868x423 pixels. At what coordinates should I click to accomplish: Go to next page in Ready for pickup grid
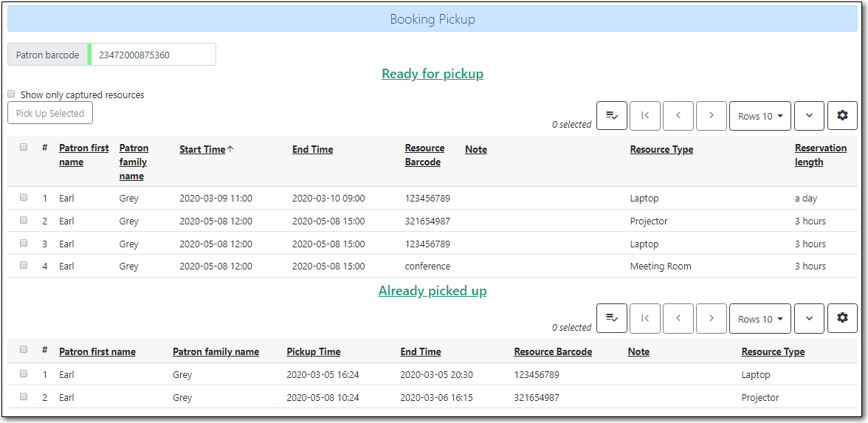pos(712,116)
